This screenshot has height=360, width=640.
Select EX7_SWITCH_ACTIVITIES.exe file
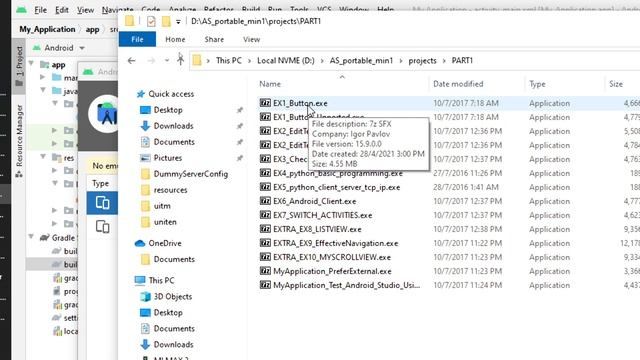click(322, 215)
